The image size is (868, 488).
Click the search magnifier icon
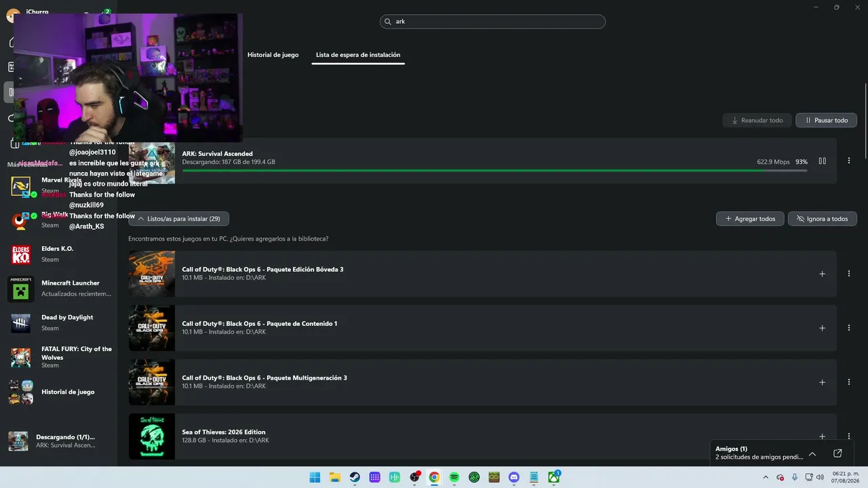[x=388, y=22]
